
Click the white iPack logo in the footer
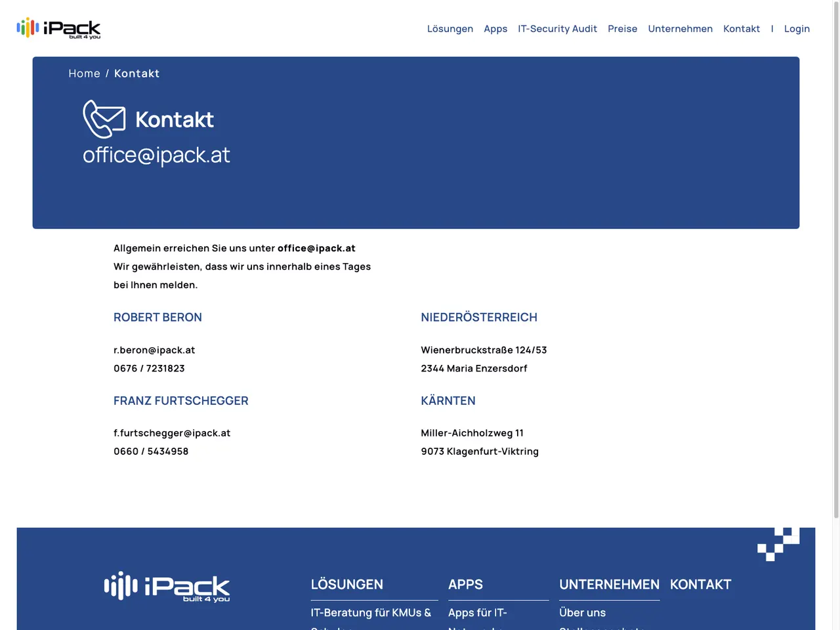[167, 586]
